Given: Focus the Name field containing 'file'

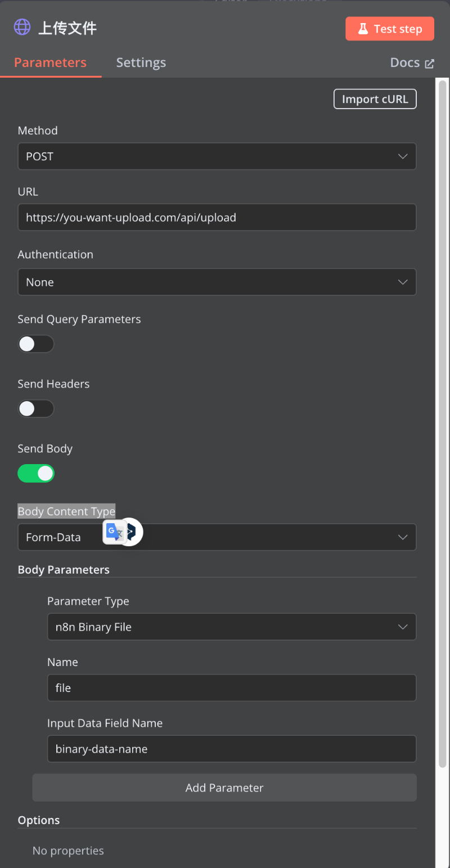Looking at the screenshot, I should point(232,687).
